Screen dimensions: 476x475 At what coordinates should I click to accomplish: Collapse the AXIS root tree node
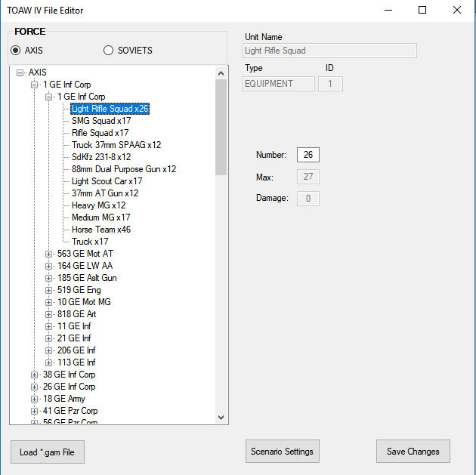pyautogui.click(x=20, y=72)
